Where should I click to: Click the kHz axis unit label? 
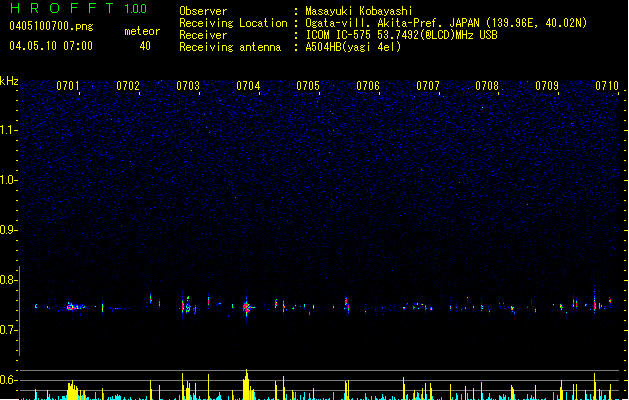point(9,81)
